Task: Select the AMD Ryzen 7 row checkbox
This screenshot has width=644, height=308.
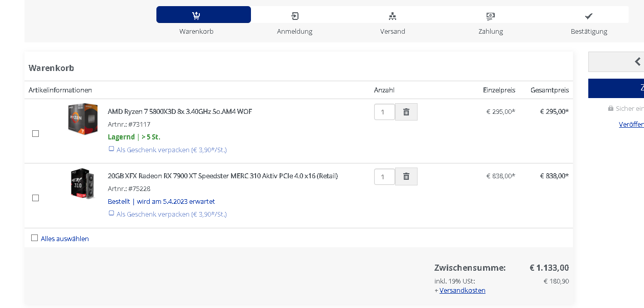Action: [35, 133]
